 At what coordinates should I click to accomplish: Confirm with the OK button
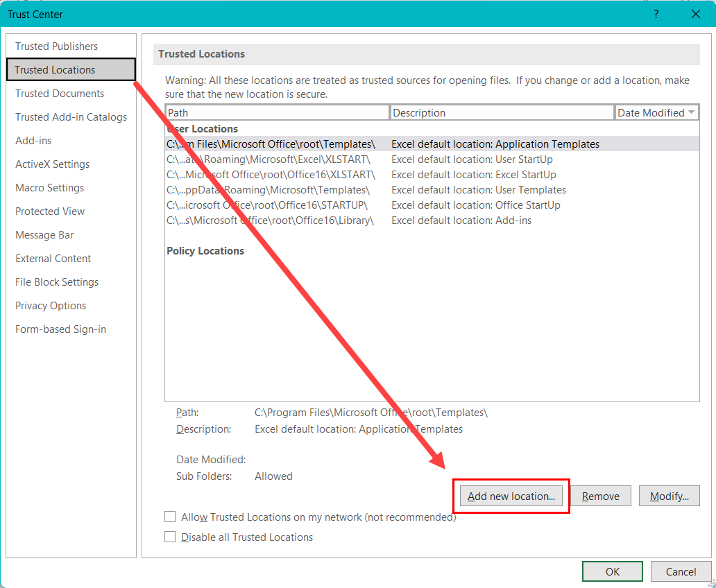coord(612,571)
